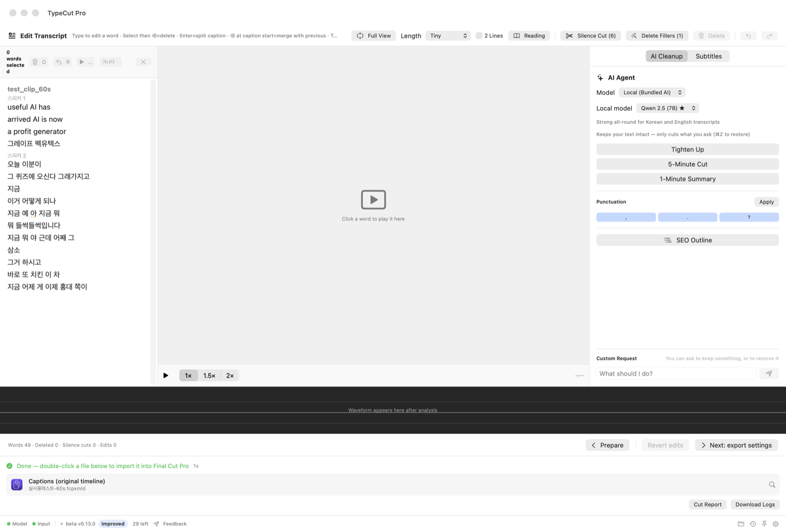Image resolution: width=786 pixels, height=532 pixels.
Task: Click Delete Fillers (1)
Action: (657, 36)
